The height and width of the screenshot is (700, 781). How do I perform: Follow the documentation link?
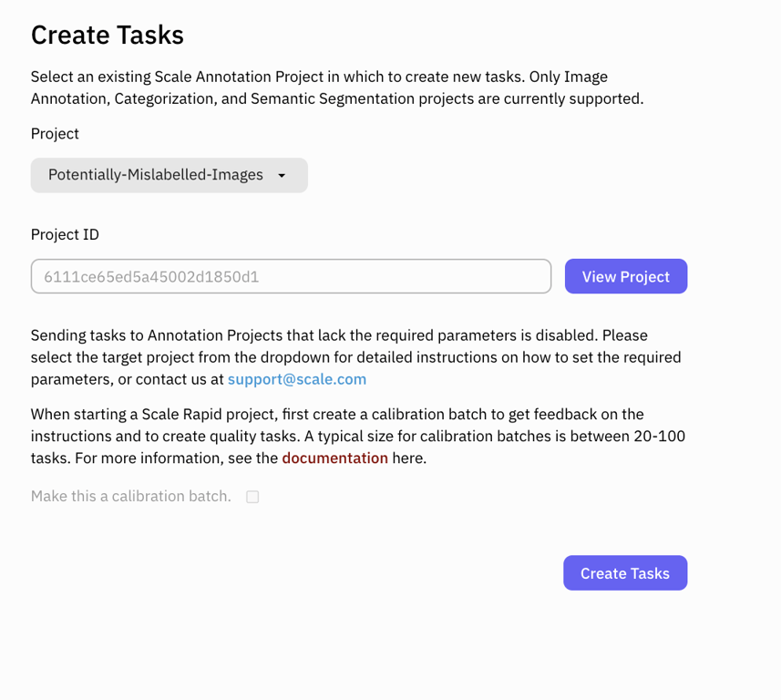[334, 458]
